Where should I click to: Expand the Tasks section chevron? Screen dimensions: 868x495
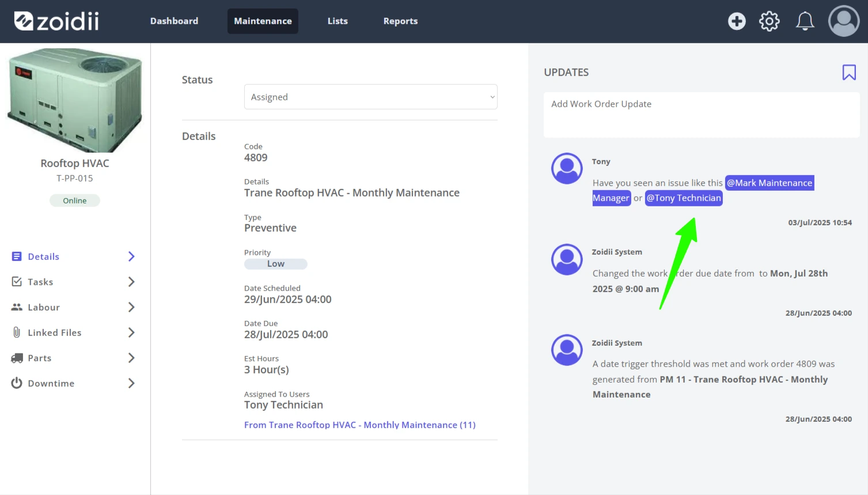(131, 282)
